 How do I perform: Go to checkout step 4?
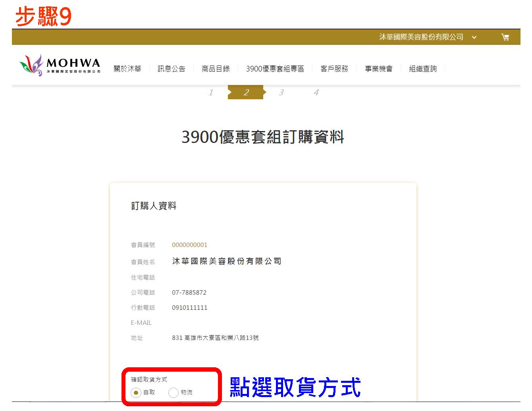pyautogui.click(x=316, y=93)
